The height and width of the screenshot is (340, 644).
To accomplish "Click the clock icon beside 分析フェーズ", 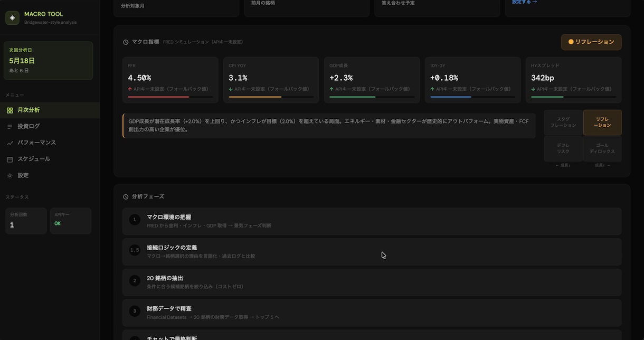I will [126, 197].
